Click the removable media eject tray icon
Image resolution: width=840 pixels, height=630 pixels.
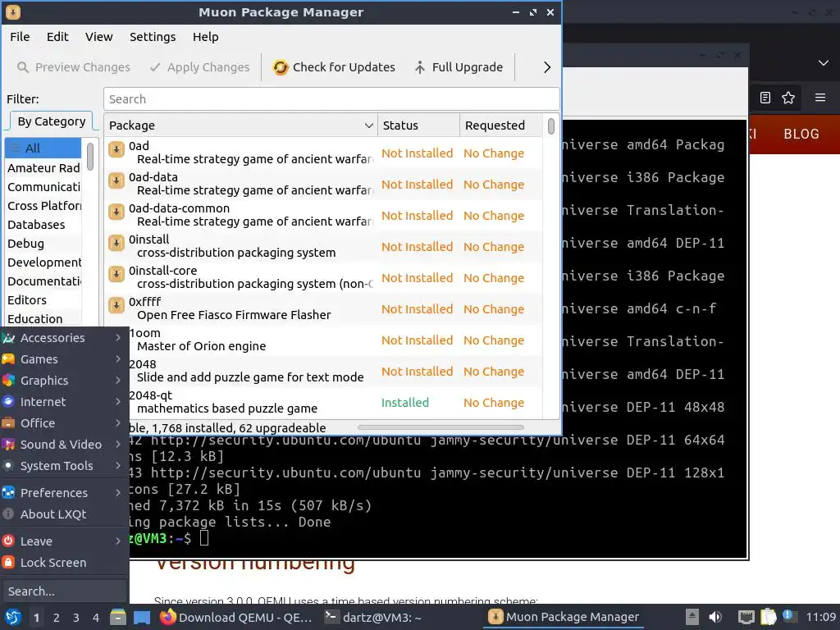coord(692,617)
